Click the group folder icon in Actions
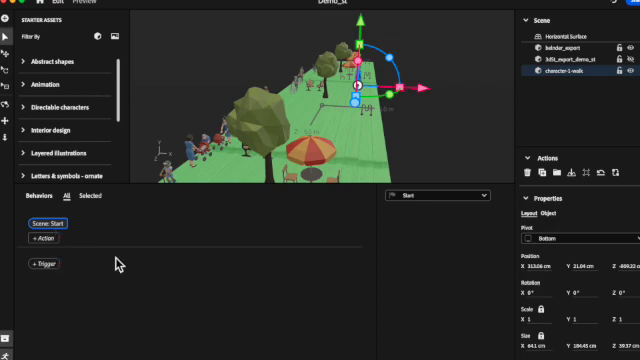 tap(557, 173)
